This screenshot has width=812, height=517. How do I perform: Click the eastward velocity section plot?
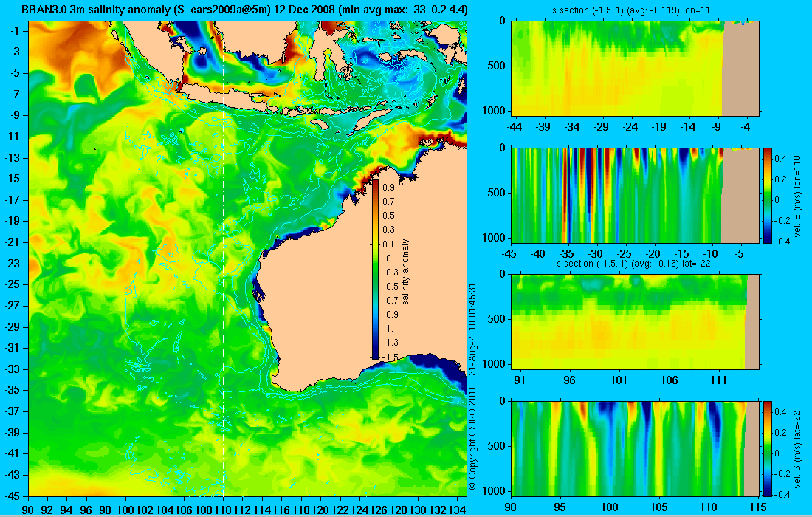[636, 195]
